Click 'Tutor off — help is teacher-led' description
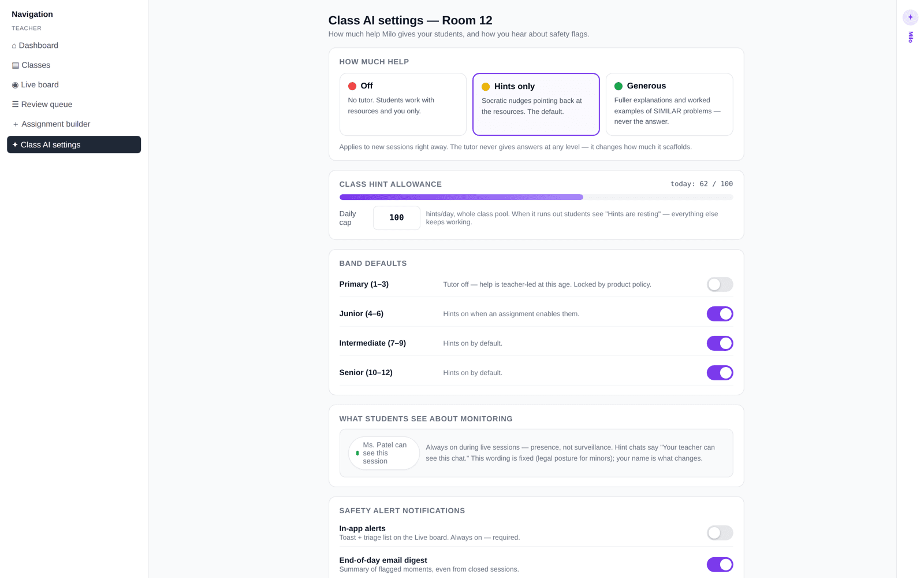 547,284
